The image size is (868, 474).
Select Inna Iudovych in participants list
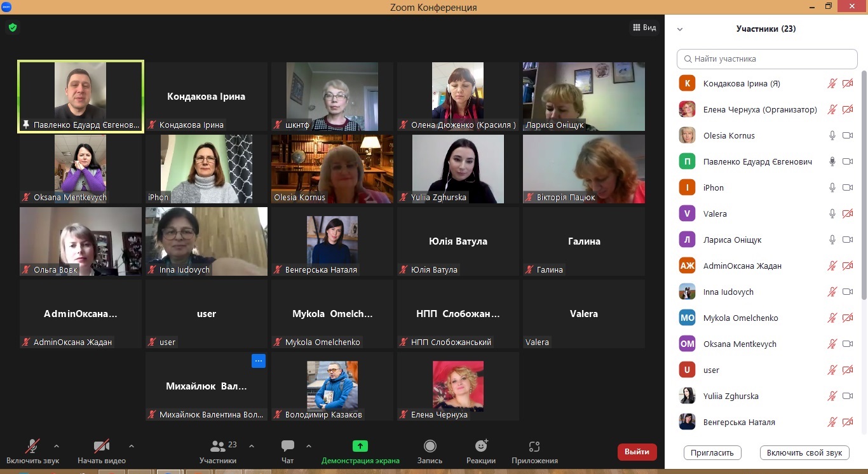[x=728, y=292]
